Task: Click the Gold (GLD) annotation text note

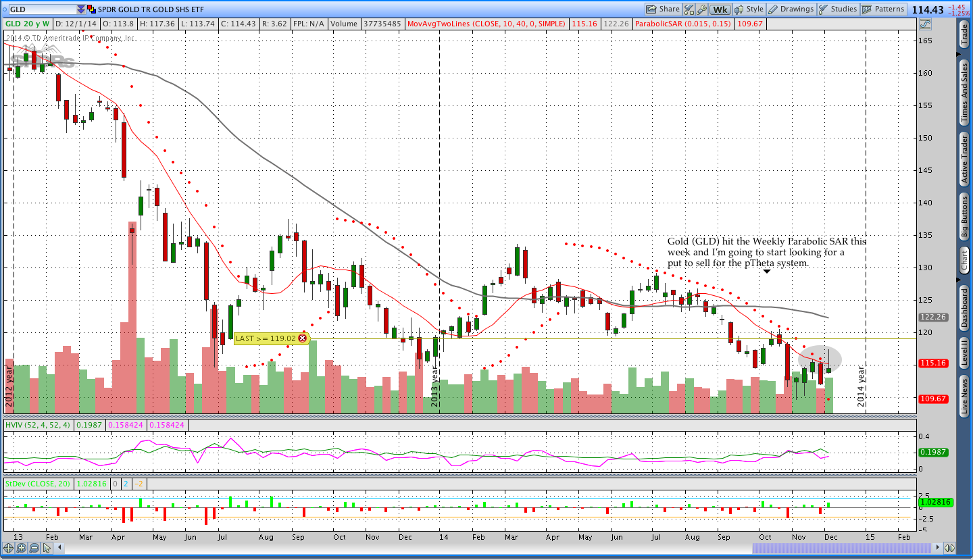Action: [767, 252]
